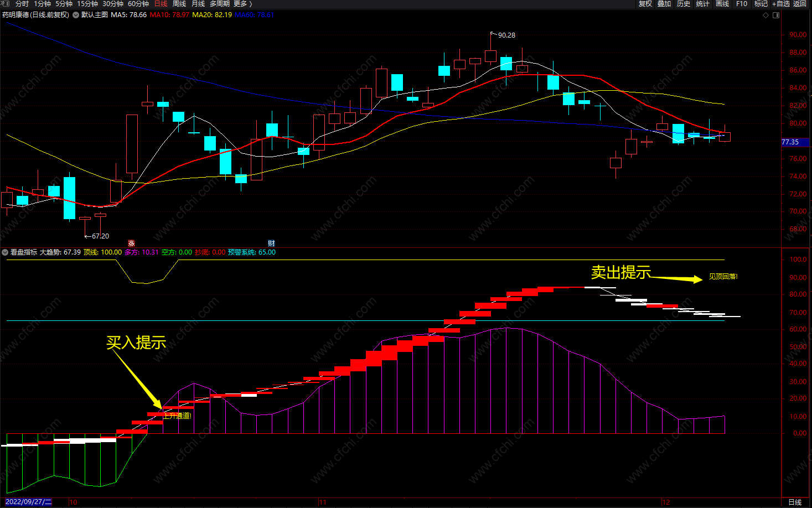Click the 67.20 low price marker

coord(100,236)
